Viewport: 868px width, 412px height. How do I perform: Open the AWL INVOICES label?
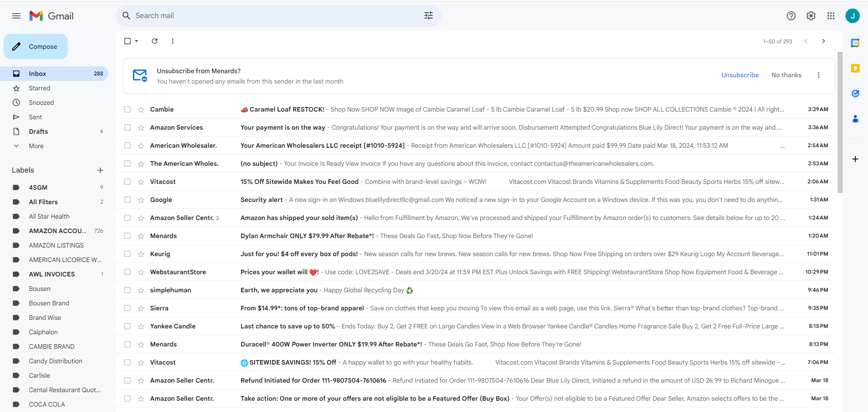(x=54, y=274)
